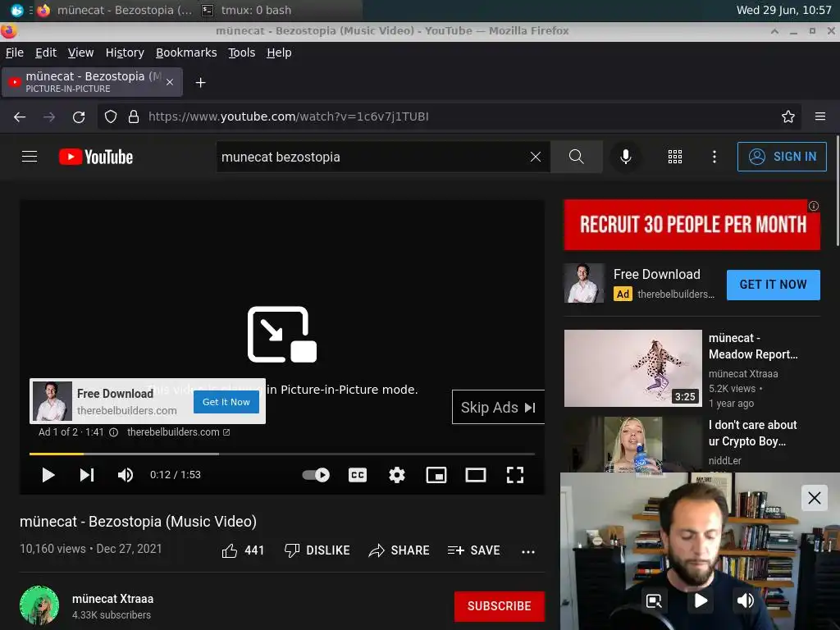The height and width of the screenshot is (630, 840).
Task: Save the video to a playlist
Action: (473, 550)
